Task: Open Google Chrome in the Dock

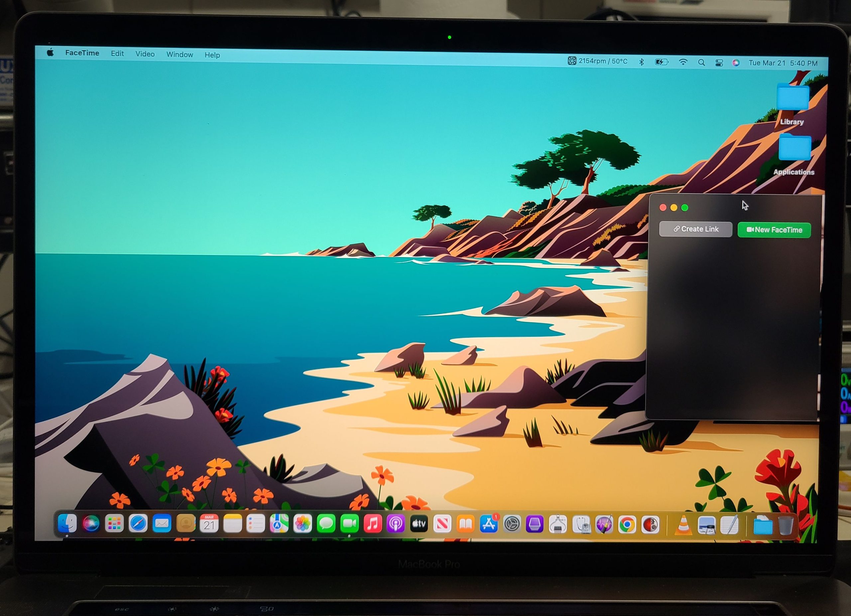Action: pyautogui.click(x=627, y=525)
